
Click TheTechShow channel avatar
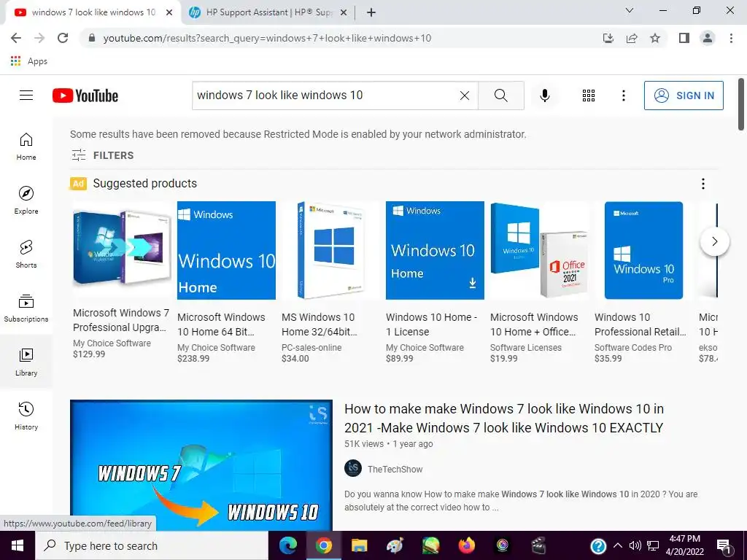(353, 469)
